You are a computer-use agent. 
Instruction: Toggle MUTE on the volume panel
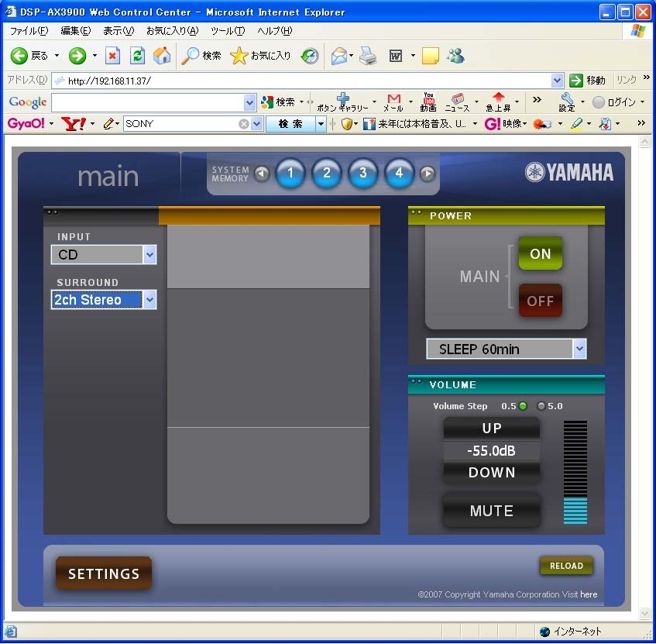[492, 511]
